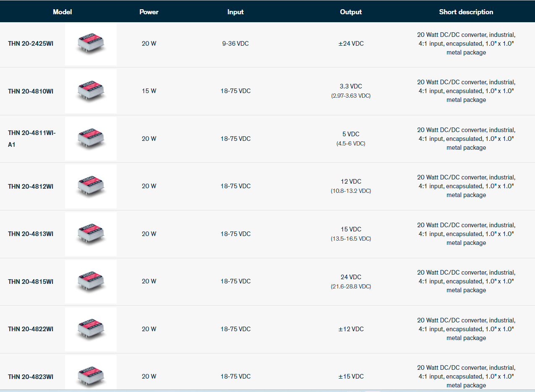Open the THN 20-2425WI model link

point(31,44)
